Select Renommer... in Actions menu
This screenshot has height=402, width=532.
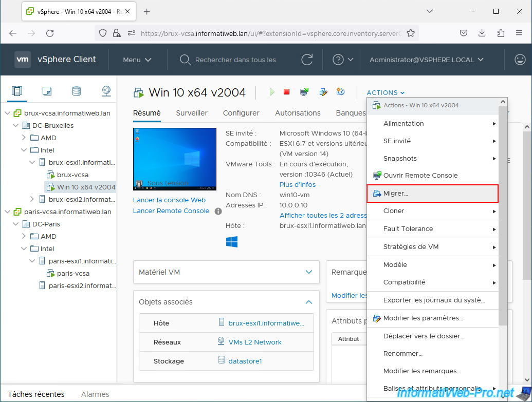point(433,354)
